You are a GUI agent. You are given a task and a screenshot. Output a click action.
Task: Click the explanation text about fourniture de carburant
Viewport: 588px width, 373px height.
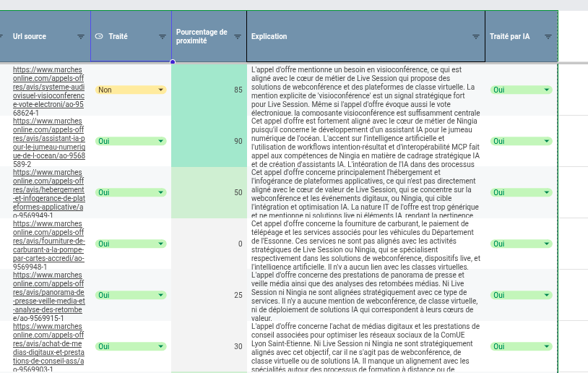365,244
